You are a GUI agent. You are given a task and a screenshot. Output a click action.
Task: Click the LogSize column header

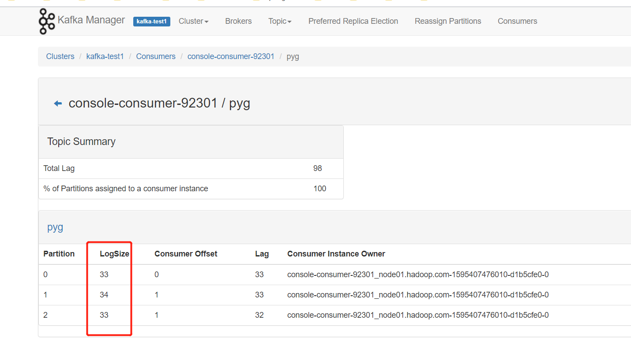point(114,254)
